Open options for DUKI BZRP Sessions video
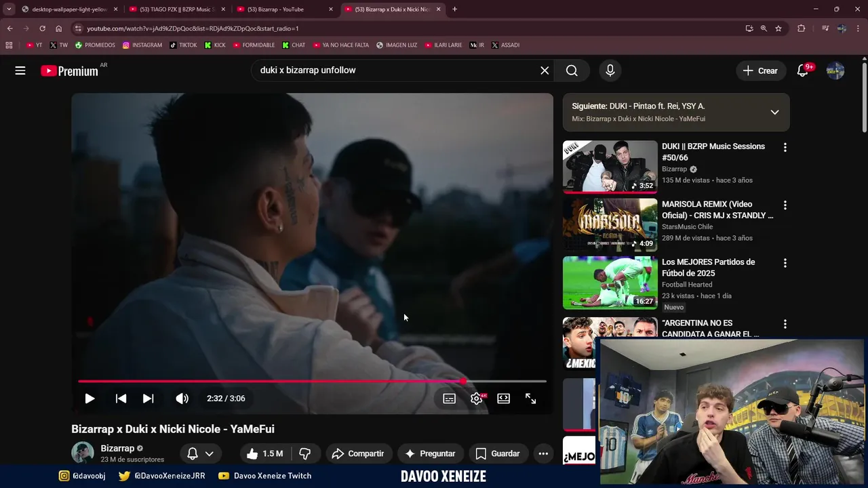The image size is (868, 488). [785, 147]
